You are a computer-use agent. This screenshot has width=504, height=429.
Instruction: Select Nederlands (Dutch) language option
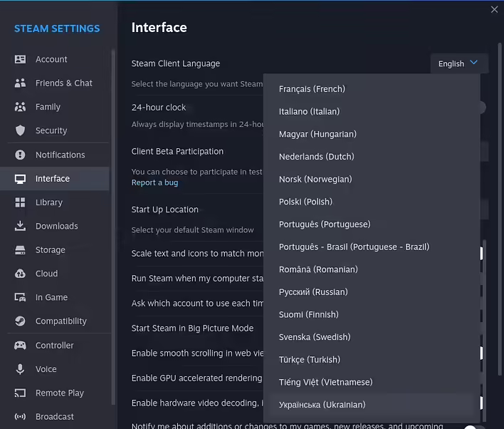372,156
